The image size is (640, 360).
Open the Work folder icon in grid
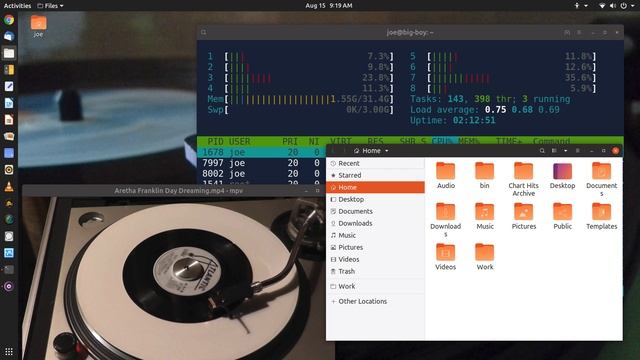[485, 257]
